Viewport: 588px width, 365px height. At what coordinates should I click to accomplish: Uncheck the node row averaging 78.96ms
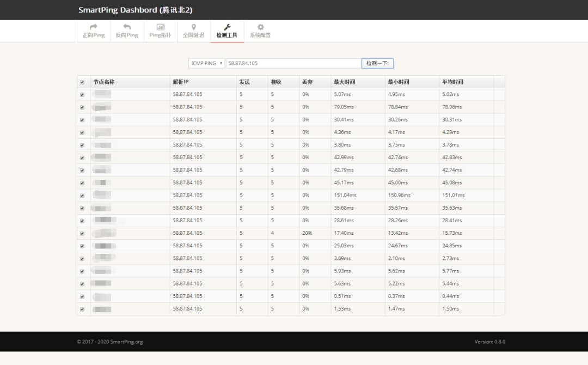[82, 107]
